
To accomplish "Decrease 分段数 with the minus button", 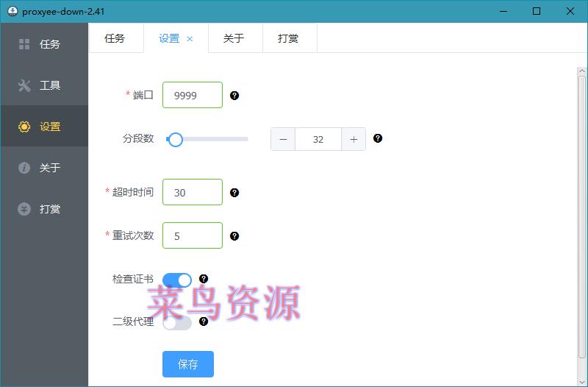I will coord(283,139).
